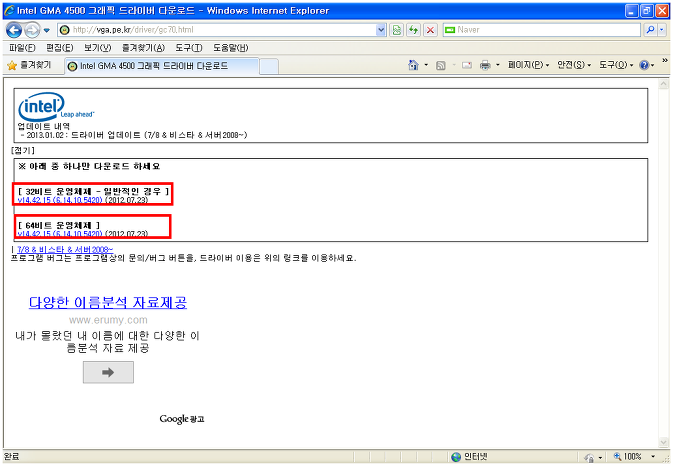The image size is (673, 466).
Task: Click the Naver search box
Action: pyautogui.click(x=542, y=30)
